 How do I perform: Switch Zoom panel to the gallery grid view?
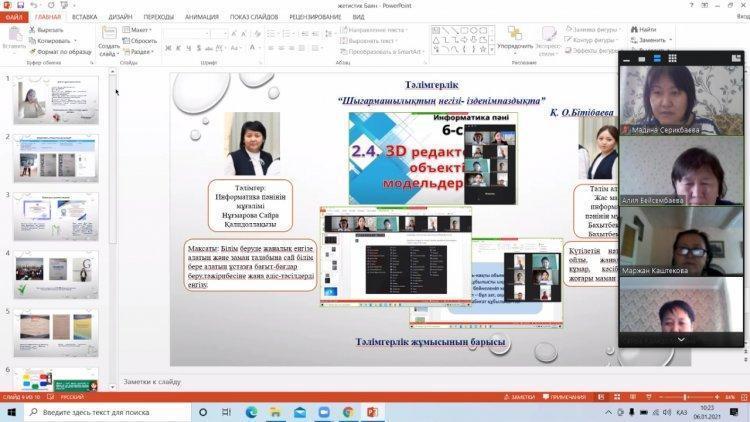[x=673, y=58]
